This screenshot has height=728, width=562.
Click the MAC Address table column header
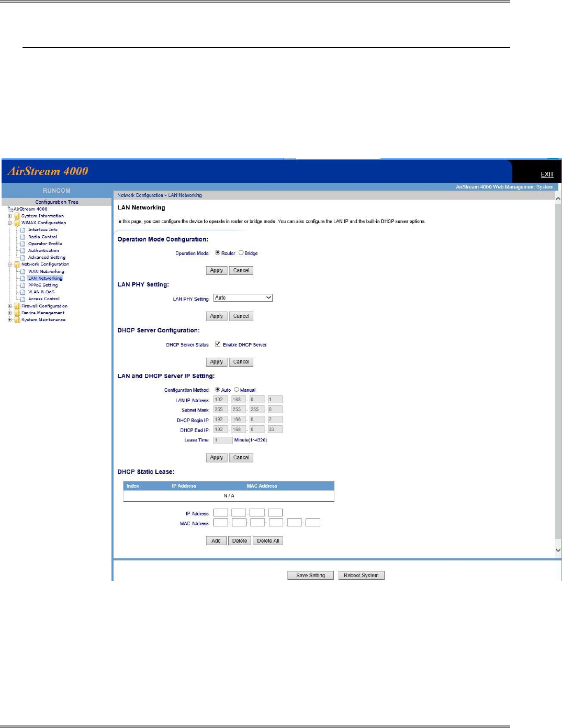(x=262, y=486)
